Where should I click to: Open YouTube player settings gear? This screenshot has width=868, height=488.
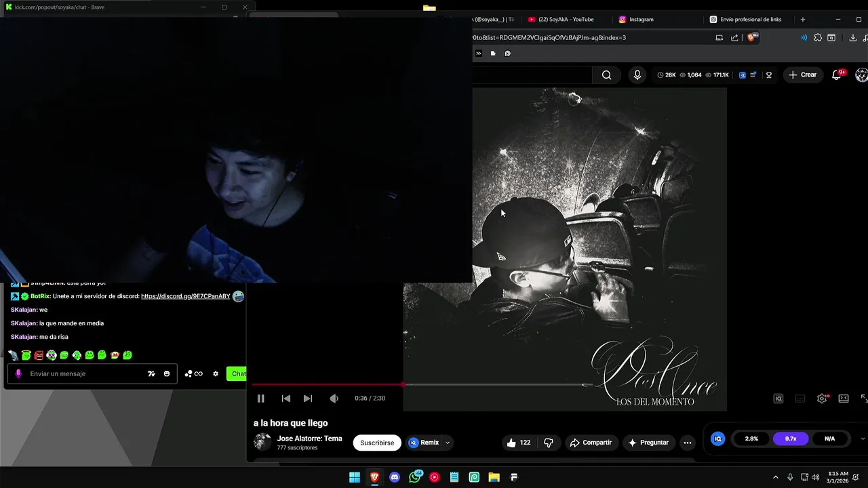[822, 399]
